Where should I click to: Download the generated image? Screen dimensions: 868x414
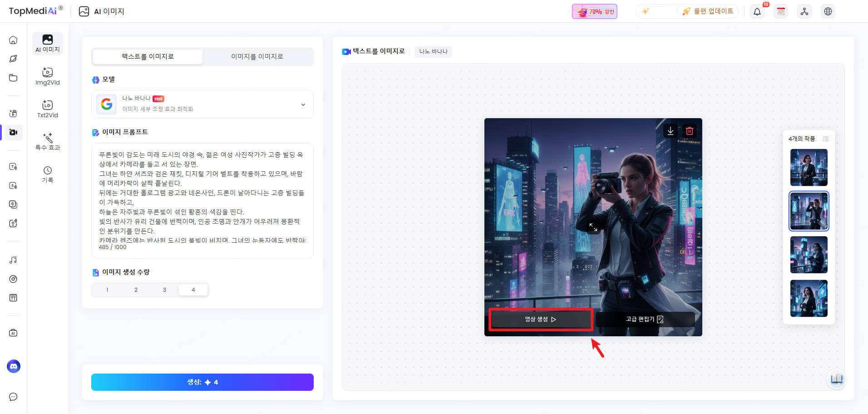coord(670,131)
